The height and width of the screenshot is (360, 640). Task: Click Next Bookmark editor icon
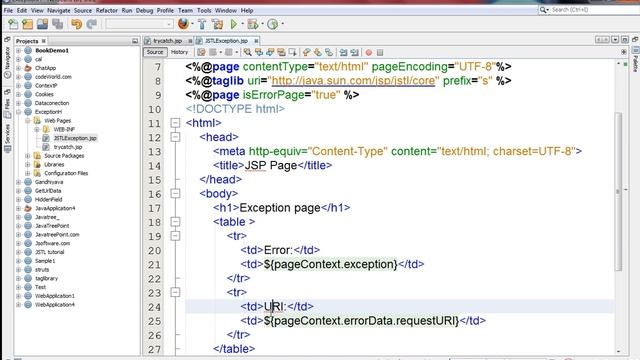318,52
